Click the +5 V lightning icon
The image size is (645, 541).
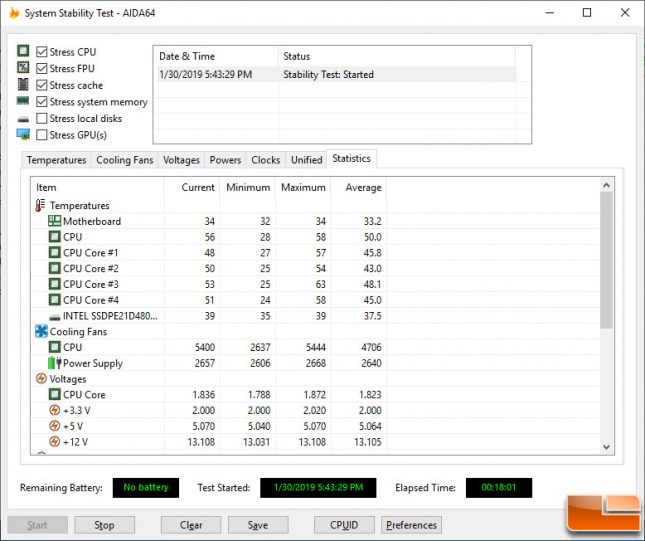pos(54,426)
